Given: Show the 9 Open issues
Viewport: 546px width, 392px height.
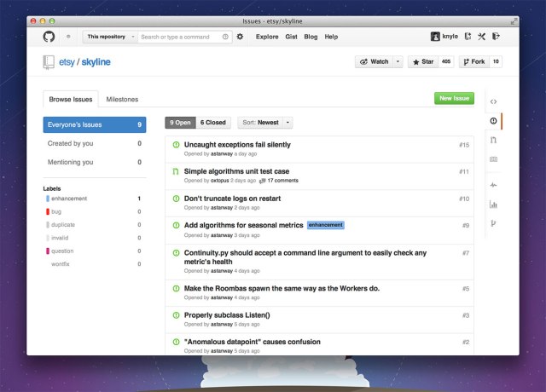Looking at the screenshot, I should [x=180, y=123].
